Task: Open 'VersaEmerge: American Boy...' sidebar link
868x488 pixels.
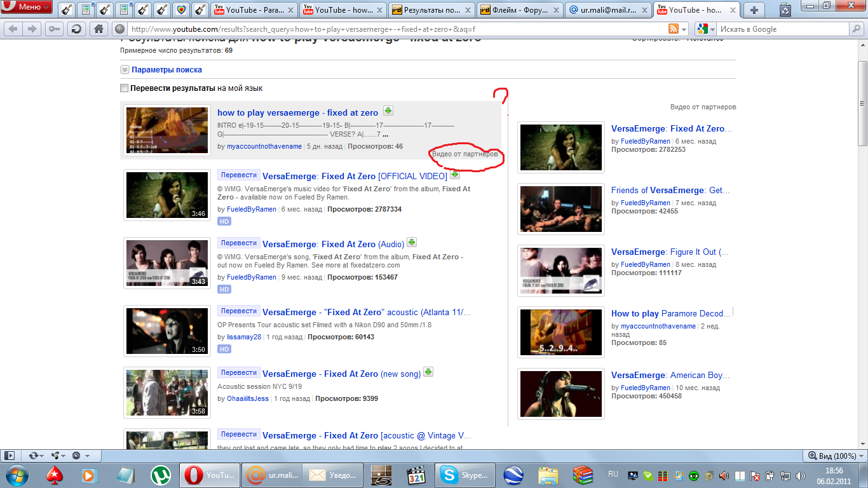Action: 670,375
